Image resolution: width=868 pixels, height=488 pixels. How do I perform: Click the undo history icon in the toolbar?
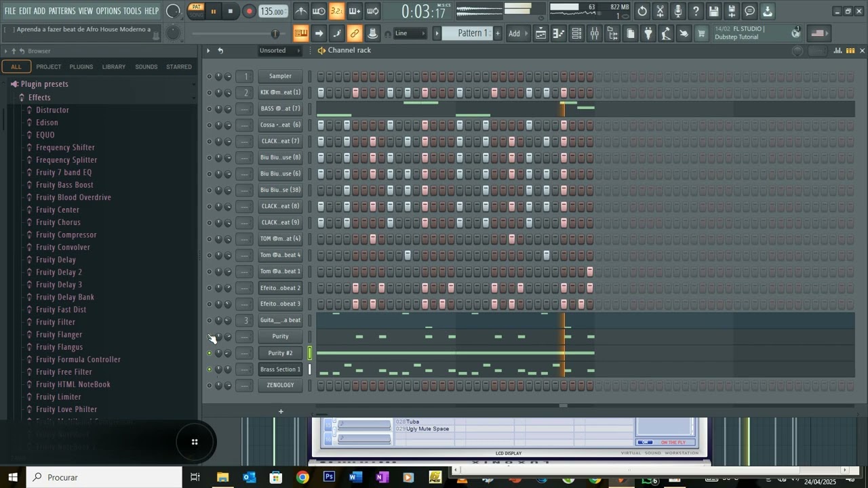642,12
